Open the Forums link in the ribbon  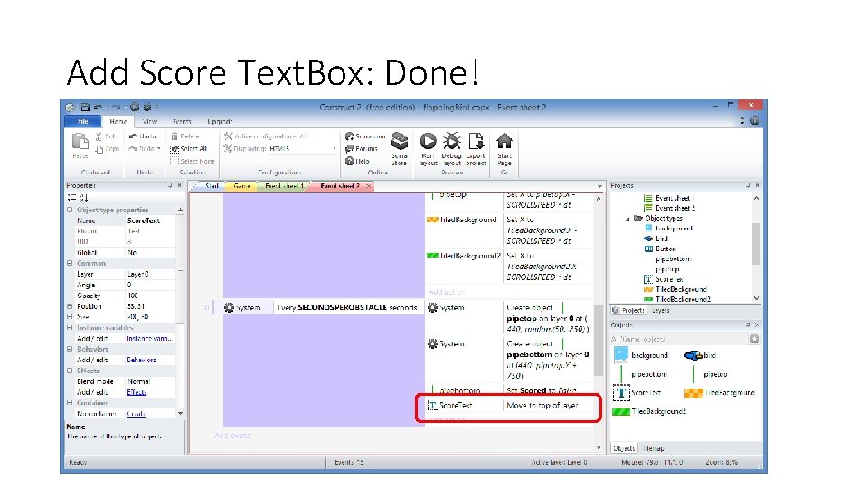click(x=362, y=149)
